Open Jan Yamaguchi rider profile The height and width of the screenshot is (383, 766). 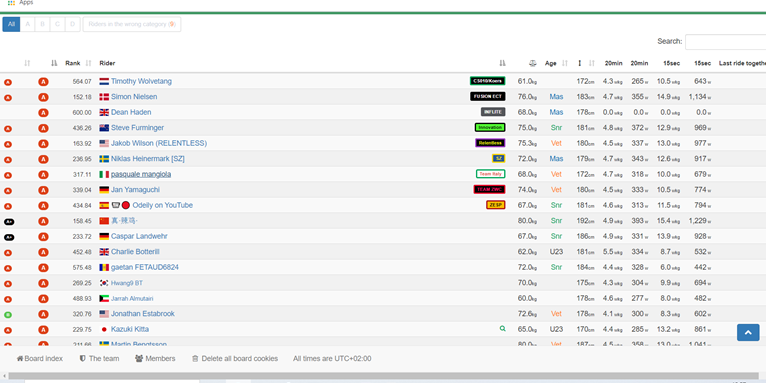135,190
